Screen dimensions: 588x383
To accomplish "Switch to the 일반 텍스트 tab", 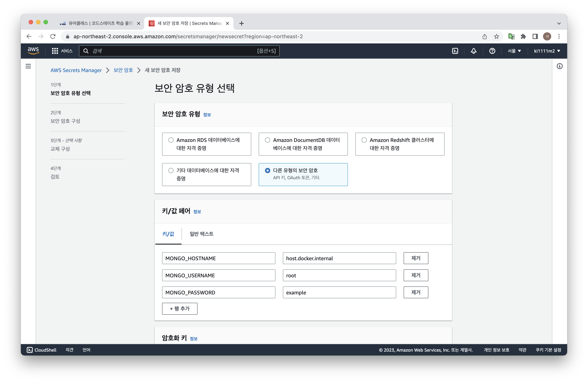I will (x=202, y=234).
